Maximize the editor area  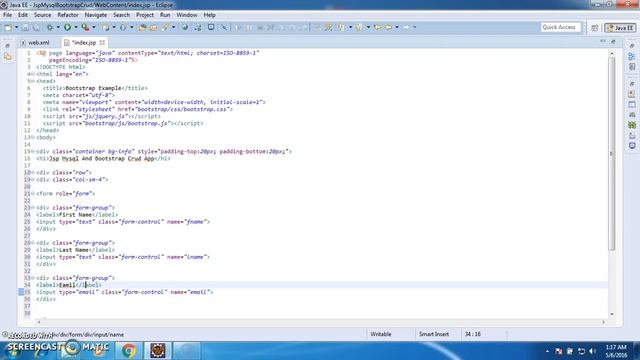coord(613,42)
